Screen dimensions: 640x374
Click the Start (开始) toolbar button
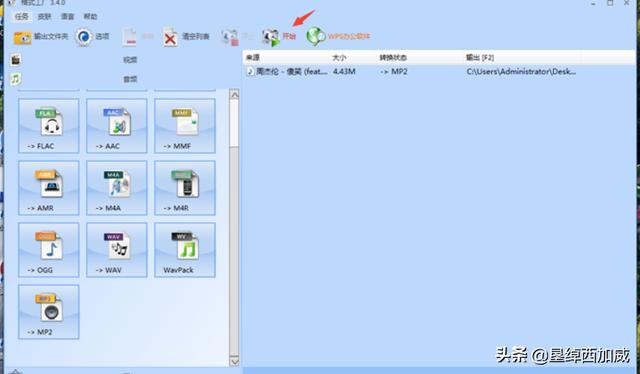[x=279, y=37]
